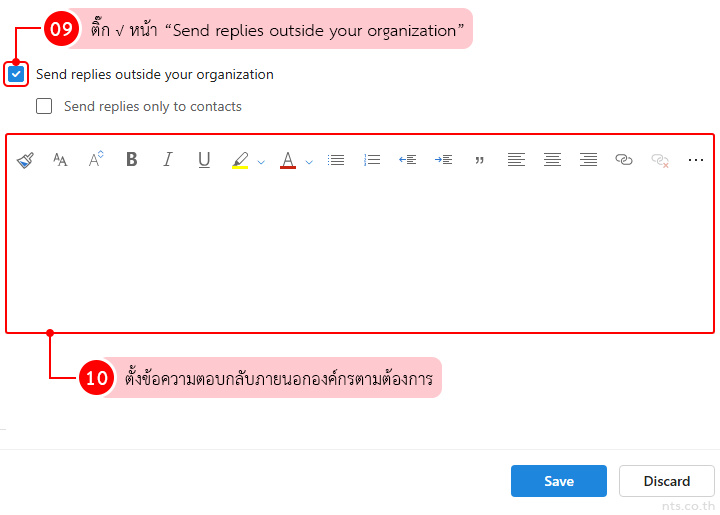Image resolution: width=720 pixels, height=515 pixels.
Task: Toggle bold formatting
Action: tap(132, 159)
